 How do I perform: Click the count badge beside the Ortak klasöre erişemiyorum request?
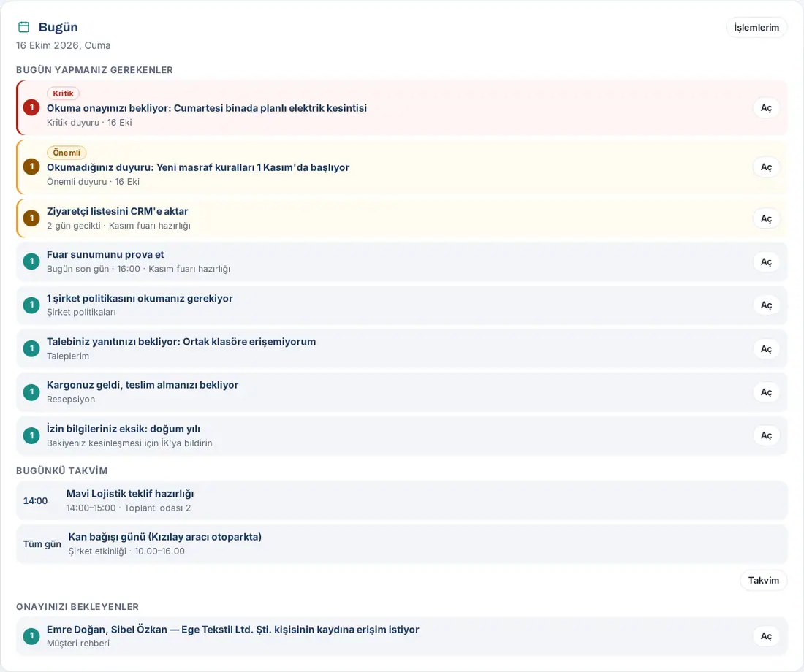click(31, 348)
